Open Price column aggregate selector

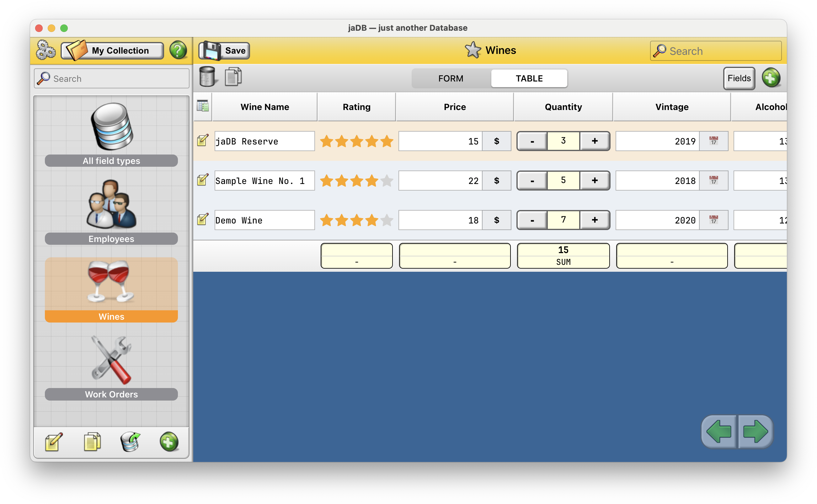click(x=454, y=256)
